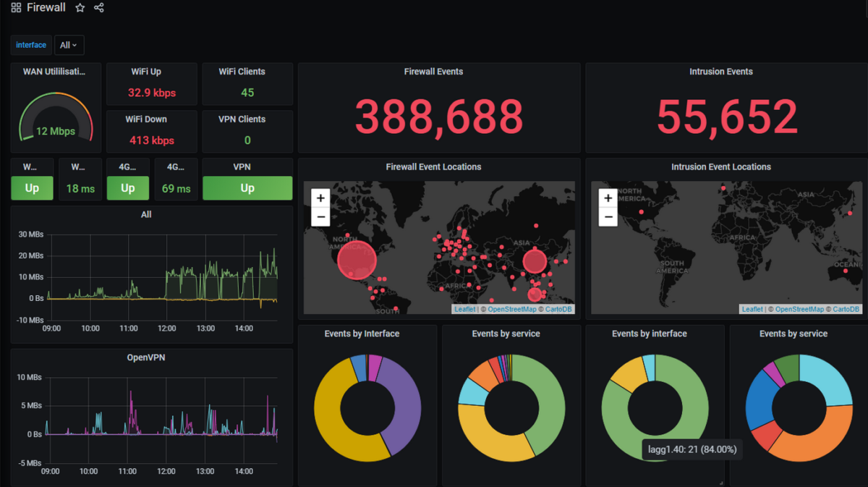Click the CartoDB link on firewall map
The width and height of the screenshot is (868, 487).
(559, 309)
